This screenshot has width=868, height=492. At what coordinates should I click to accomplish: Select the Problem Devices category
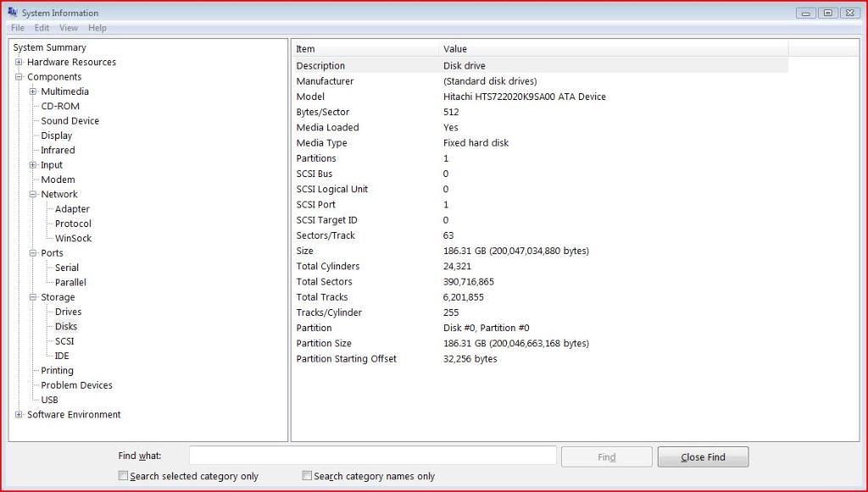point(76,385)
